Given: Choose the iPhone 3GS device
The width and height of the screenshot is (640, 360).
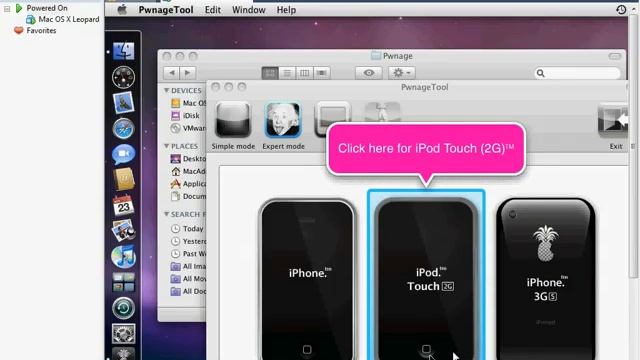Looking at the screenshot, I should [x=545, y=279].
